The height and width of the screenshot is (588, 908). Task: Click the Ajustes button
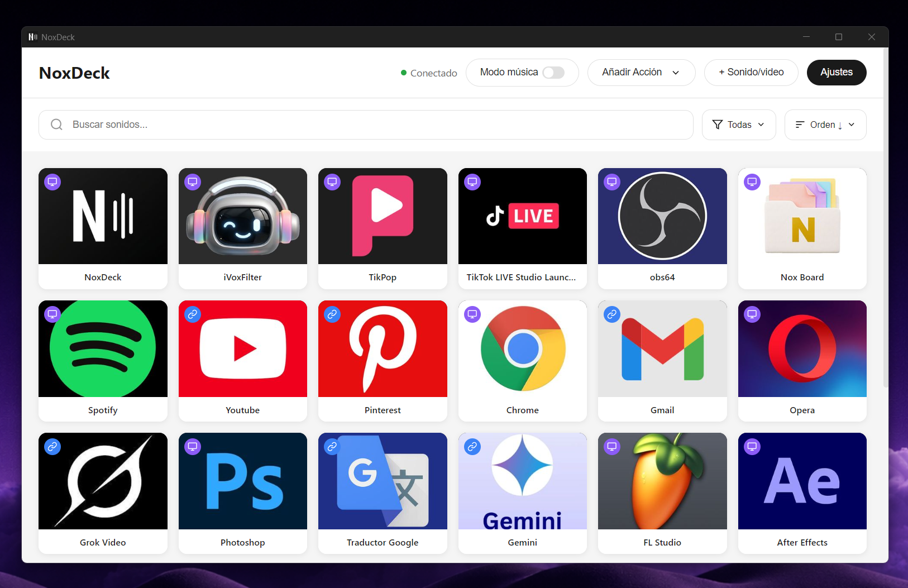[836, 73]
